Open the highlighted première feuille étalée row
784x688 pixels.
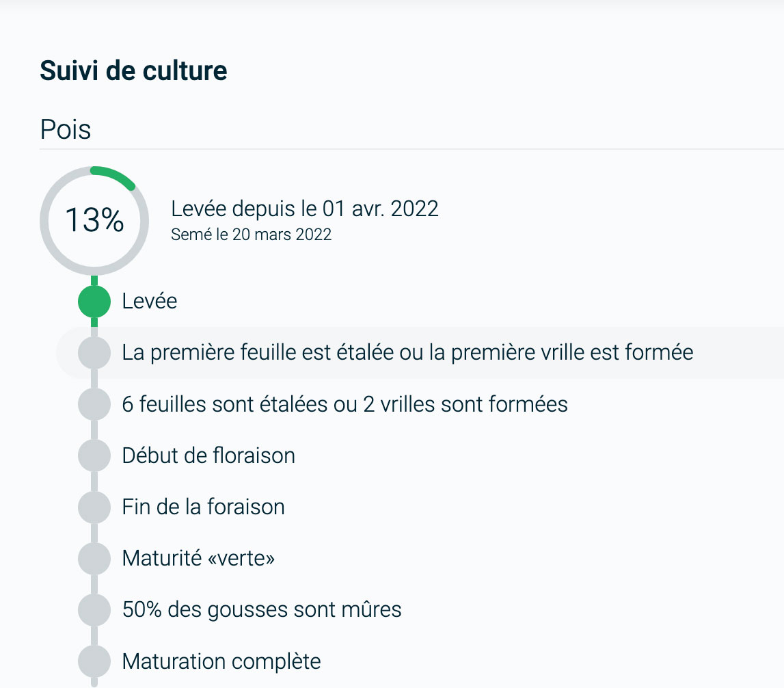point(407,353)
